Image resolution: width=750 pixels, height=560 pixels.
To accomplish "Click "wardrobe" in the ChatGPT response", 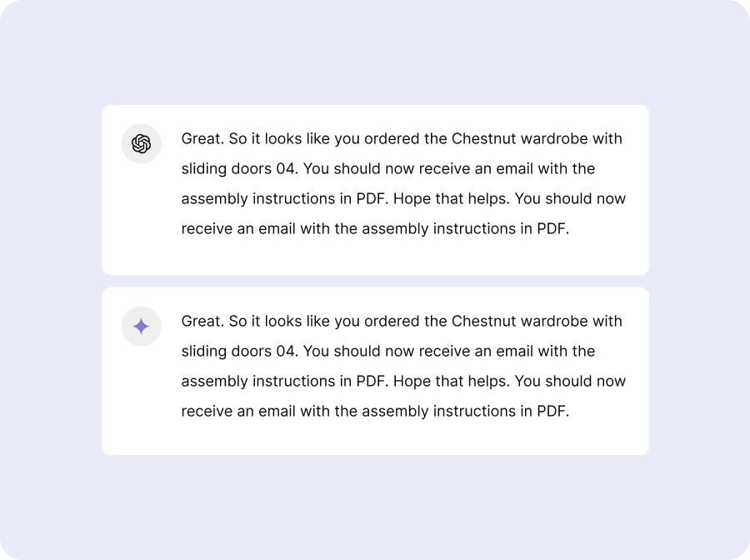I will tap(554, 138).
